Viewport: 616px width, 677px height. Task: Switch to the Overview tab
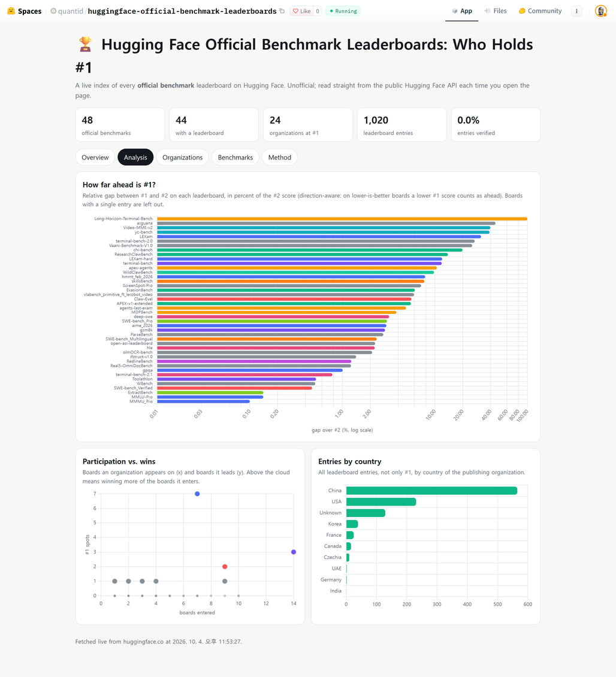click(95, 157)
